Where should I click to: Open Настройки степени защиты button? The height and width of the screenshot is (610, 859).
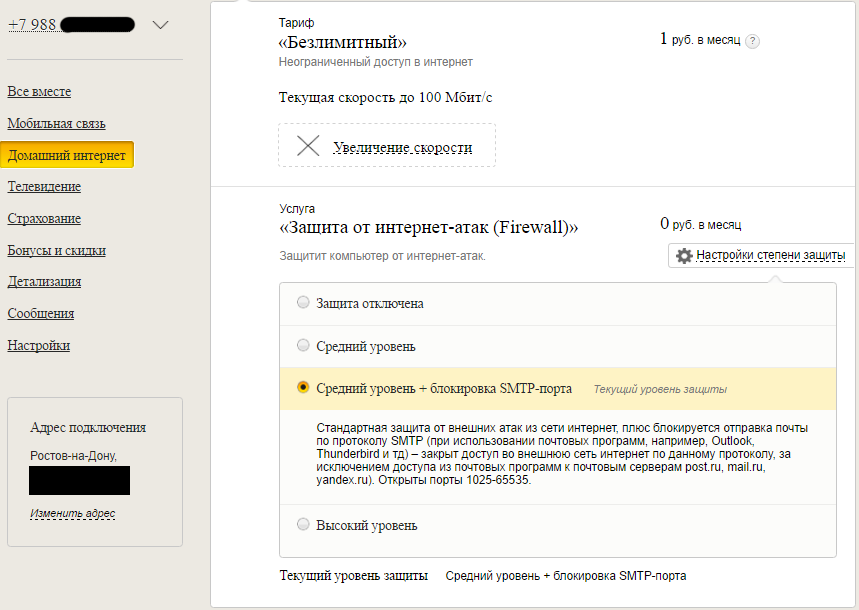click(769, 256)
